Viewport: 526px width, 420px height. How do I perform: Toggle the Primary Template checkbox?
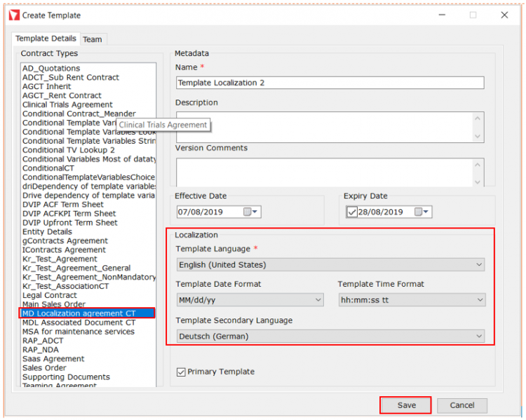point(181,372)
